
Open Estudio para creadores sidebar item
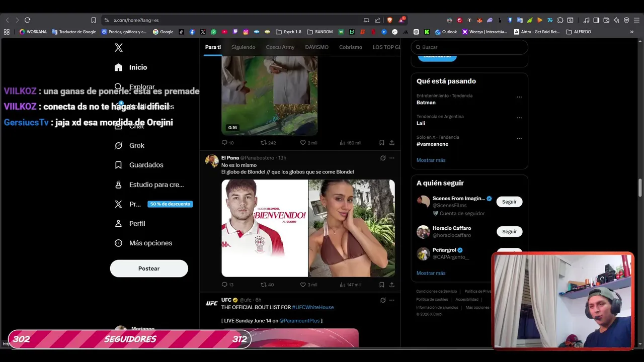click(149, 185)
